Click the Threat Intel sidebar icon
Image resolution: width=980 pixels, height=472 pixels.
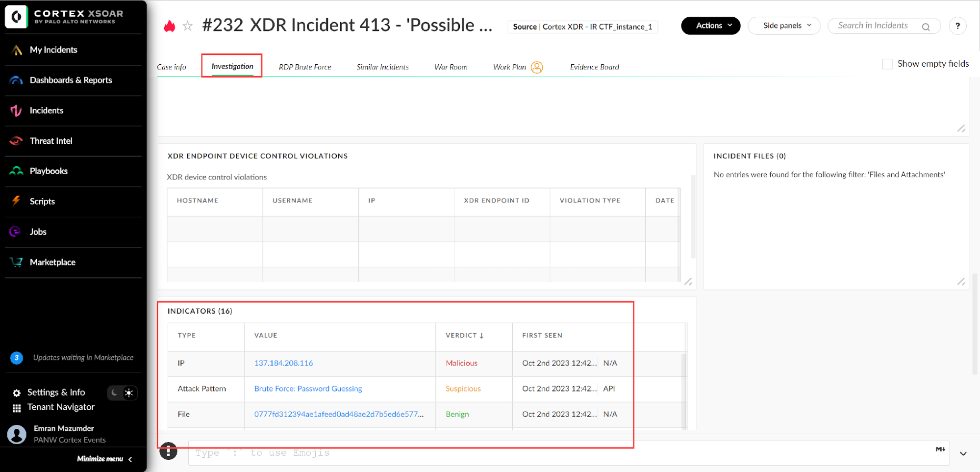point(16,141)
